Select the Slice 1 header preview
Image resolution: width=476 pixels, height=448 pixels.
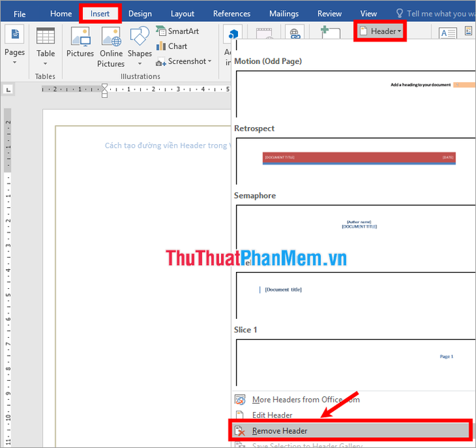355,360
